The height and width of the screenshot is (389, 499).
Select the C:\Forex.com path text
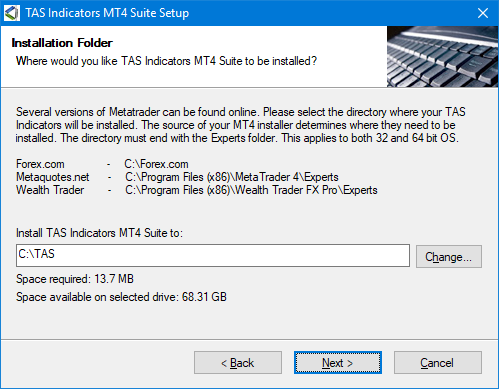tap(156, 164)
